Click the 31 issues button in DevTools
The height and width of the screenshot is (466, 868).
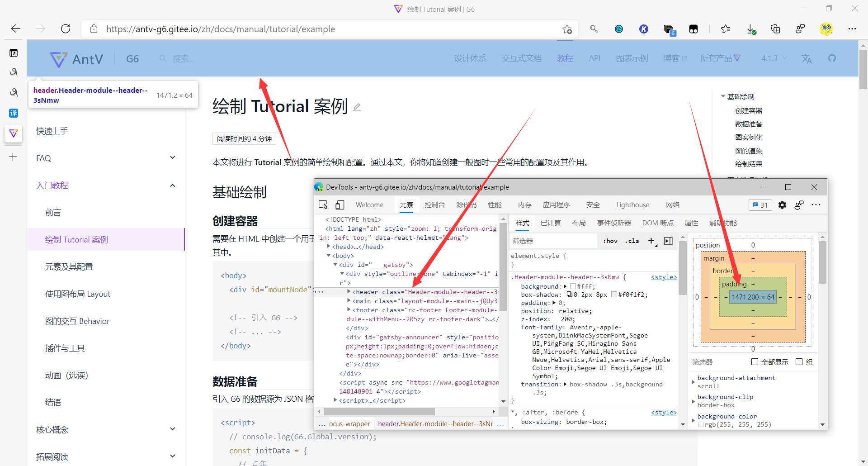(x=760, y=205)
